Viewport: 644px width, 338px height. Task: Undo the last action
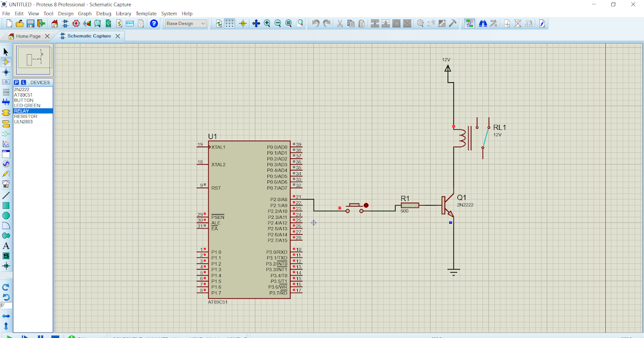316,23
